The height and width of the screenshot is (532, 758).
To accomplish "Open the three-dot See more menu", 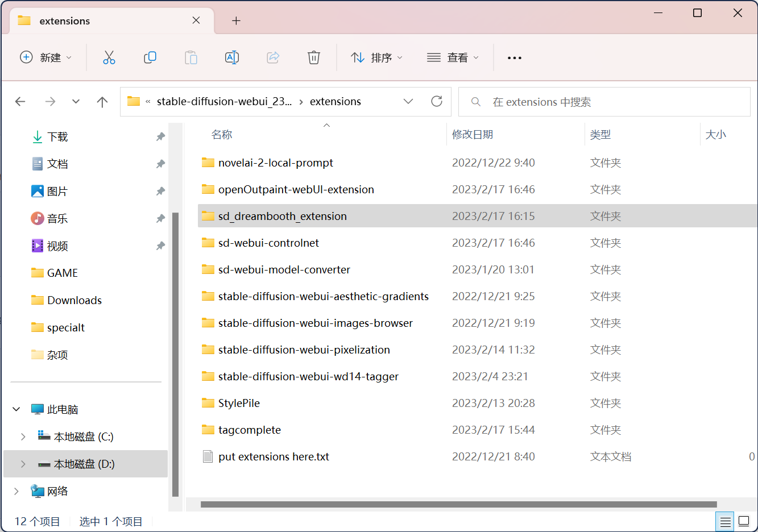I will coord(515,58).
